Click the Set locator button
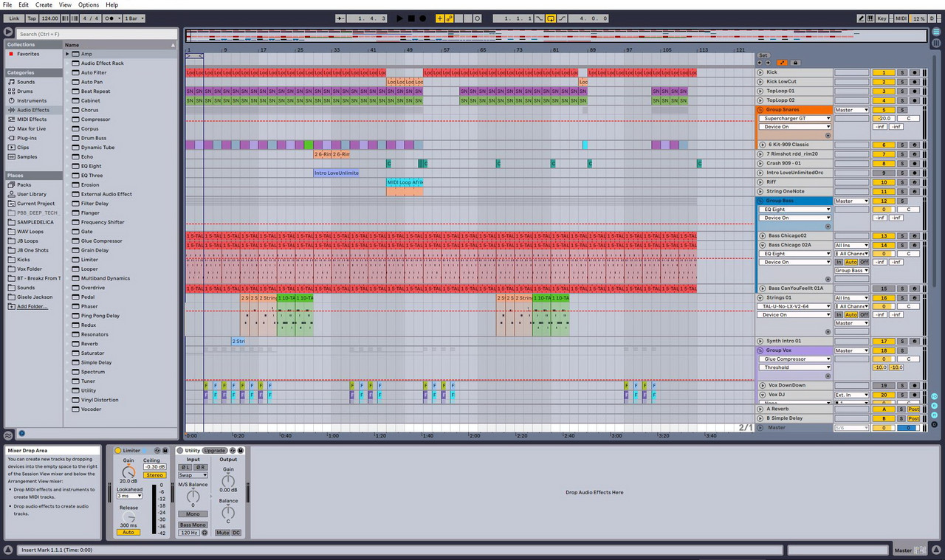Viewport: 945px width, 560px height. pos(763,55)
